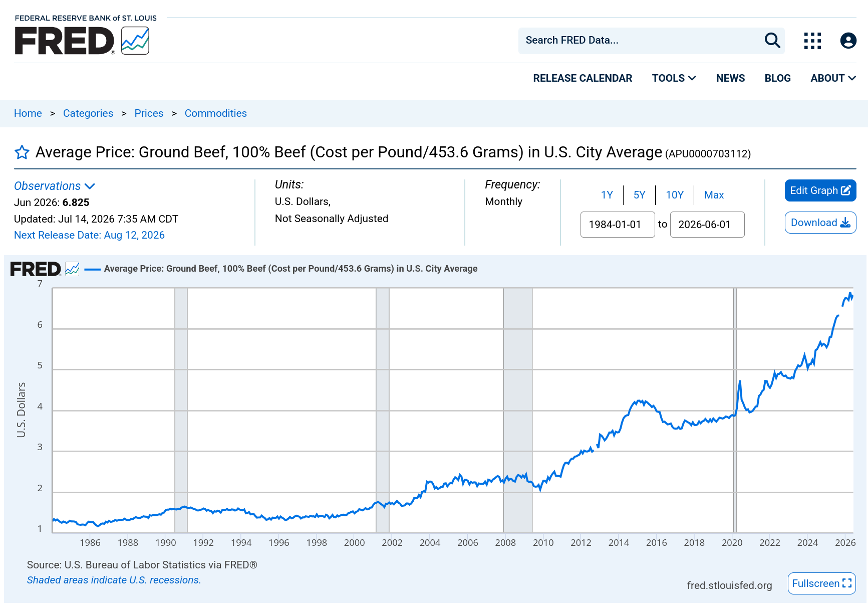
Task: Select the 10Y date range
Action: tap(674, 195)
